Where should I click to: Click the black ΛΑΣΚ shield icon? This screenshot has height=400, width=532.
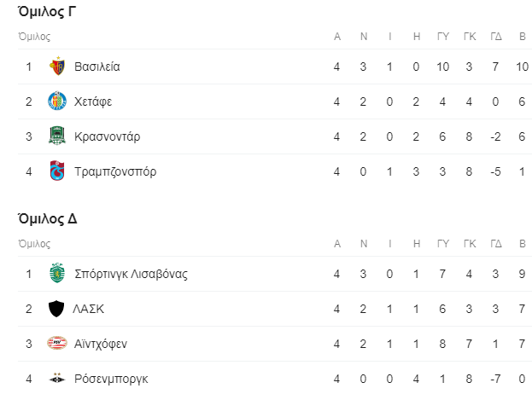click(56, 309)
